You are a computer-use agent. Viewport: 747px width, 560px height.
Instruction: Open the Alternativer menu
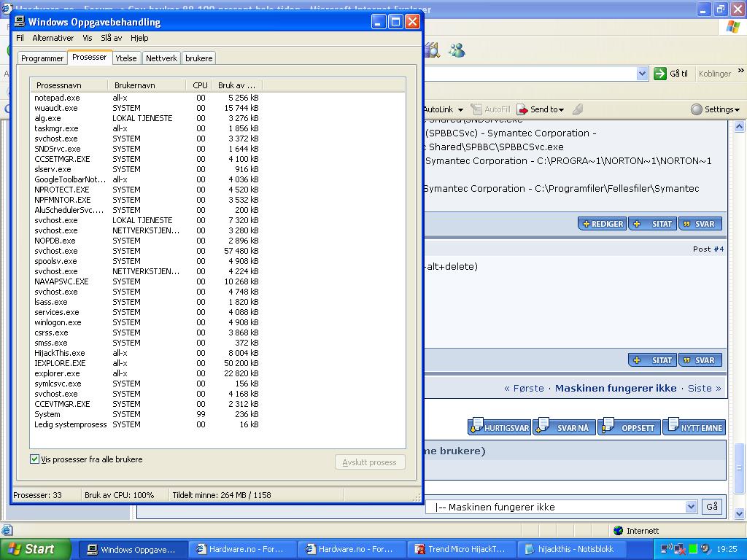point(53,38)
